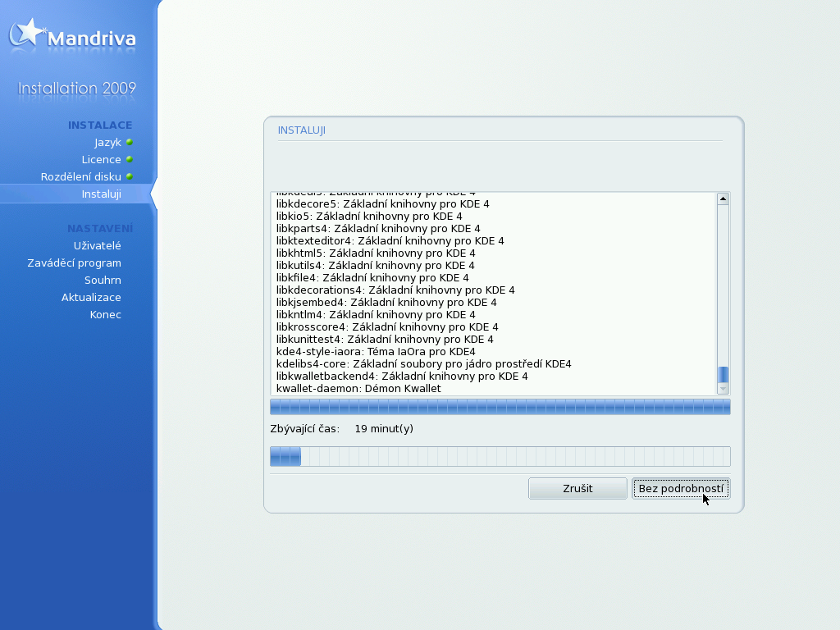Select the Souhrn step in sidebar
Screen dimensions: 840x630
click(103, 281)
